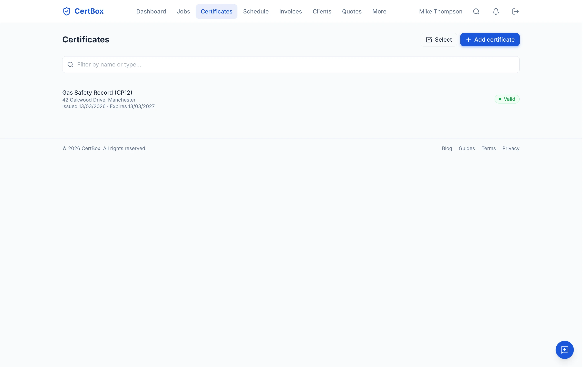
Task: Open the Guides footer link
Action: pos(467,148)
